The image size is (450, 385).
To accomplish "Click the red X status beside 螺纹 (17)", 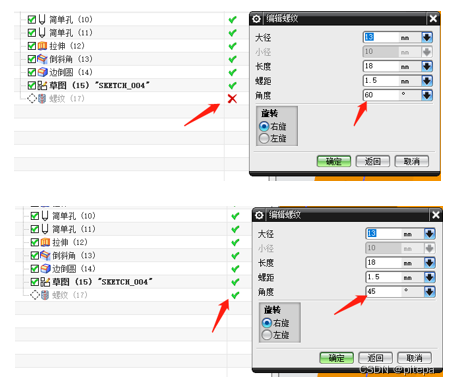I will [x=232, y=99].
